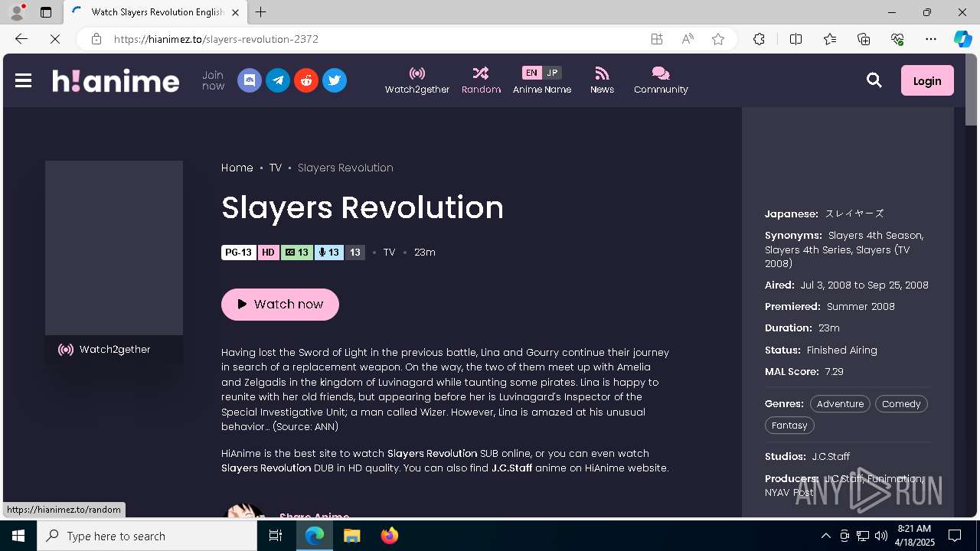
Task: Select the Adventure genre tag
Action: [x=840, y=404]
